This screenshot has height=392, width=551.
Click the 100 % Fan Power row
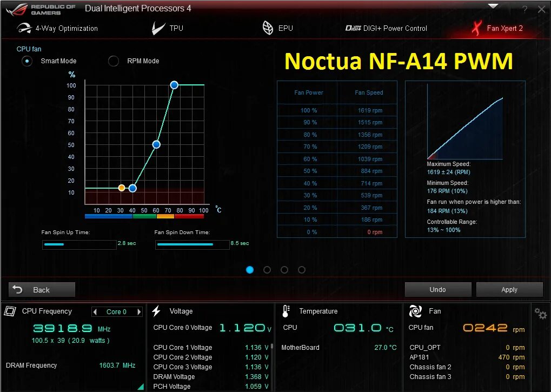337,110
